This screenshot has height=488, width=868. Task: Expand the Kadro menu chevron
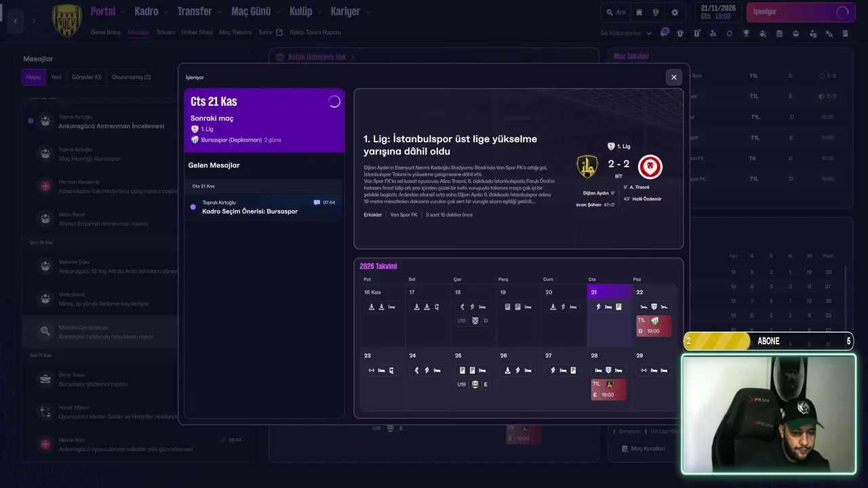click(165, 12)
